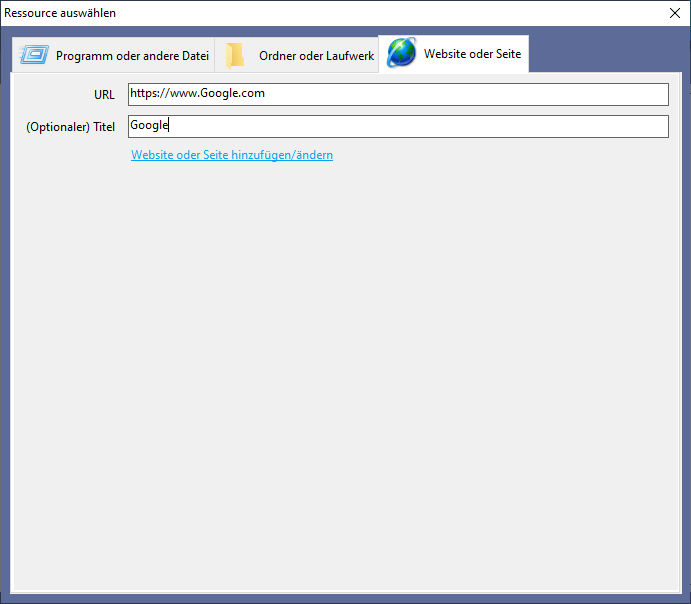
Task: Click the program window icon on first tab
Action: [x=34, y=55]
